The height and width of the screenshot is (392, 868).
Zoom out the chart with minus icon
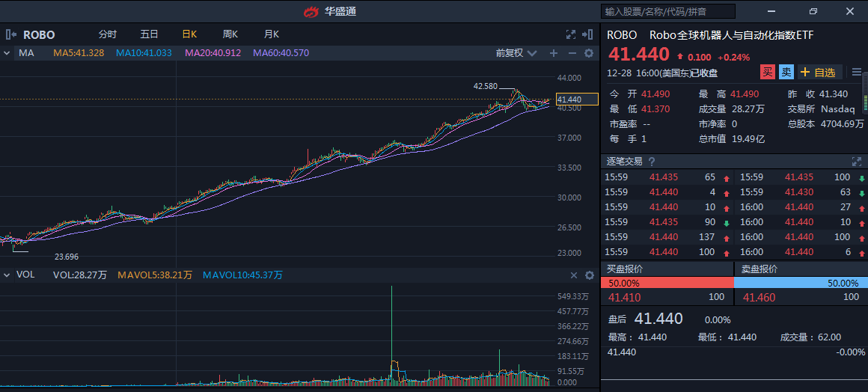tap(572, 53)
